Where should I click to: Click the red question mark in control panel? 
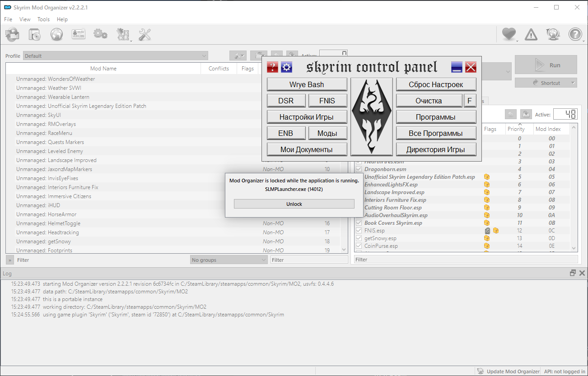272,67
